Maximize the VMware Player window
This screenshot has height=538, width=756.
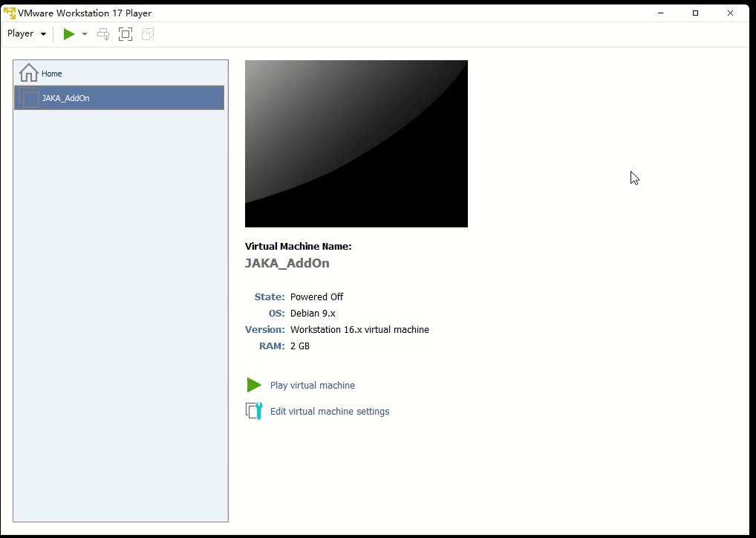(695, 13)
